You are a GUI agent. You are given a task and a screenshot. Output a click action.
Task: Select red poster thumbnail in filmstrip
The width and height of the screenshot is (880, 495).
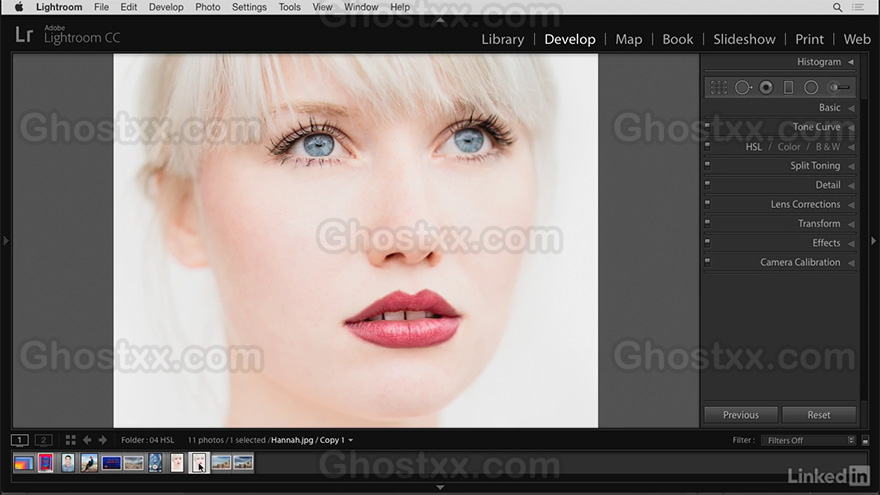45,463
